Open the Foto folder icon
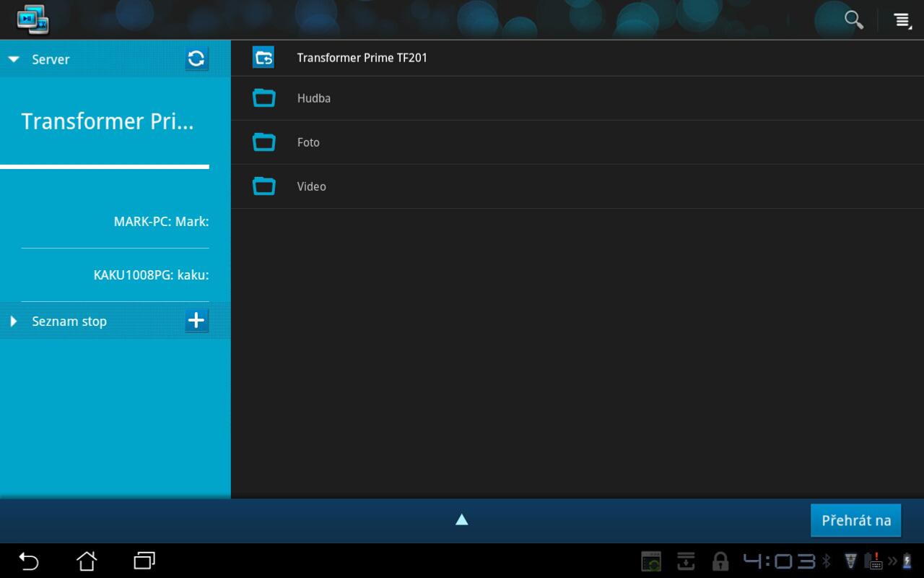 pyautogui.click(x=263, y=142)
